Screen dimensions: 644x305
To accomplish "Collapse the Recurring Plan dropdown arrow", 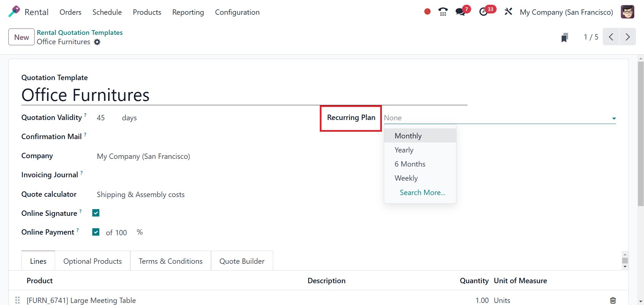I will pos(613,118).
